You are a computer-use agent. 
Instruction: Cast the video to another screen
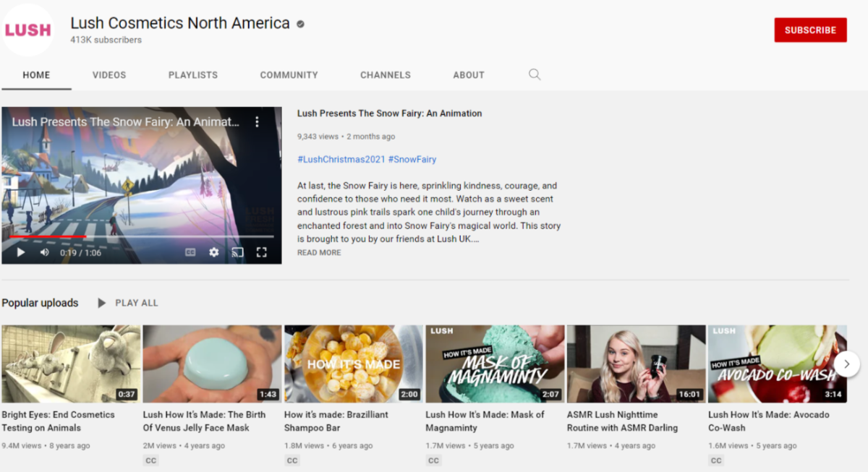pos(237,252)
